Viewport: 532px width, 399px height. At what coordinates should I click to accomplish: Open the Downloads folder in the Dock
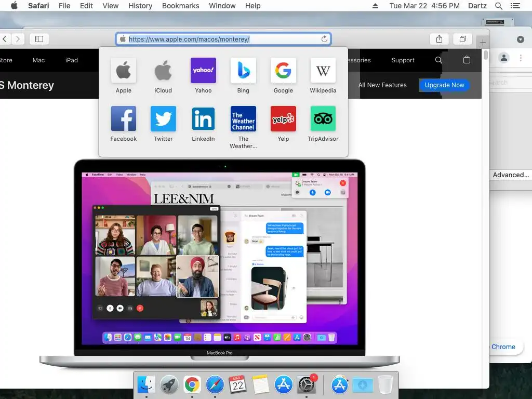(363, 385)
